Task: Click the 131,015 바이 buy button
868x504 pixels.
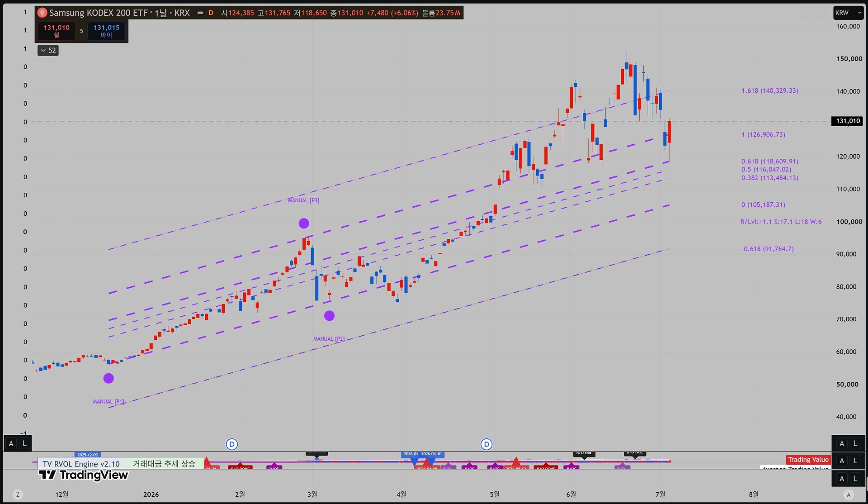Action: [x=106, y=31]
